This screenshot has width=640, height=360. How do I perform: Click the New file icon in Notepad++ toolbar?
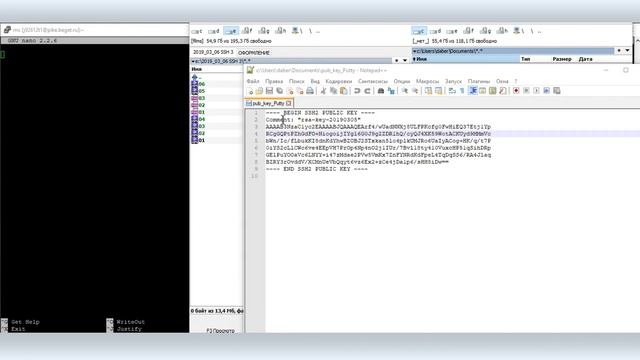250,91
